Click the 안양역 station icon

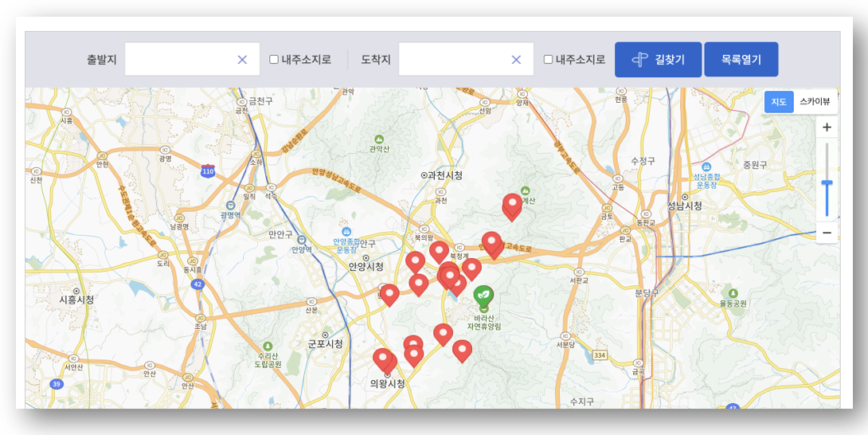[x=301, y=239]
